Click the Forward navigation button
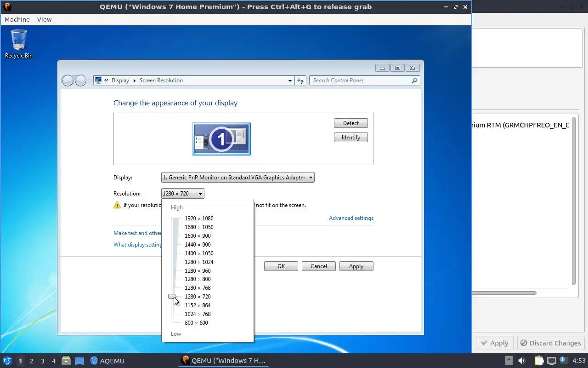This screenshot has width=588, height=368. coord(80,80)
